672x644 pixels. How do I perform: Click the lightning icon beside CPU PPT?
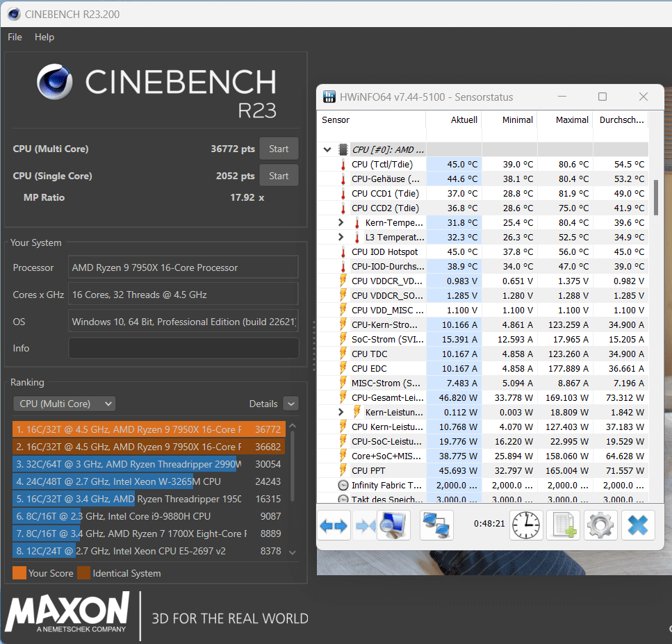click(343, 470)
